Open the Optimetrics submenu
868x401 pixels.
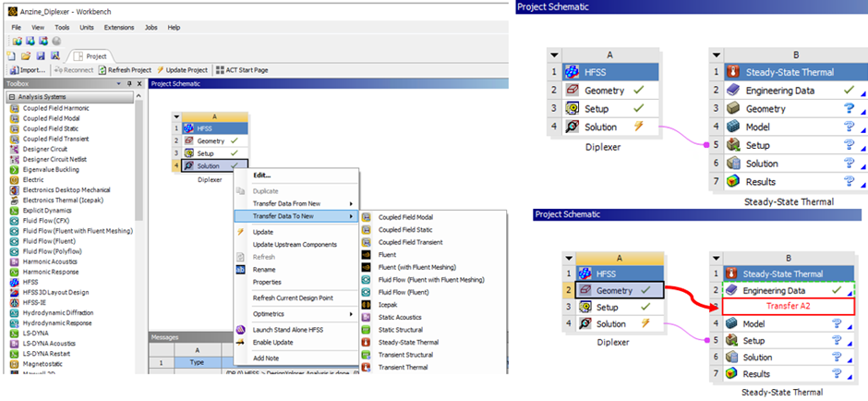tap(296, 314)
